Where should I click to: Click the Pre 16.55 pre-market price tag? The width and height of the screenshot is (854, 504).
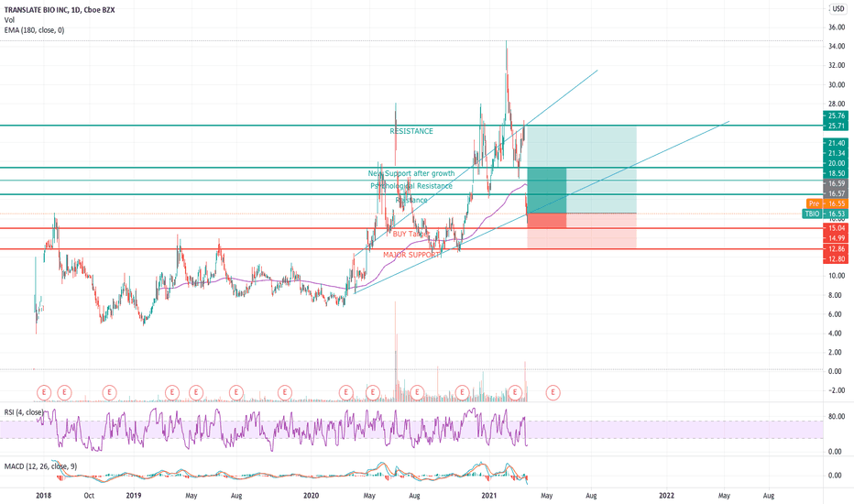click(x=827, y=203)
